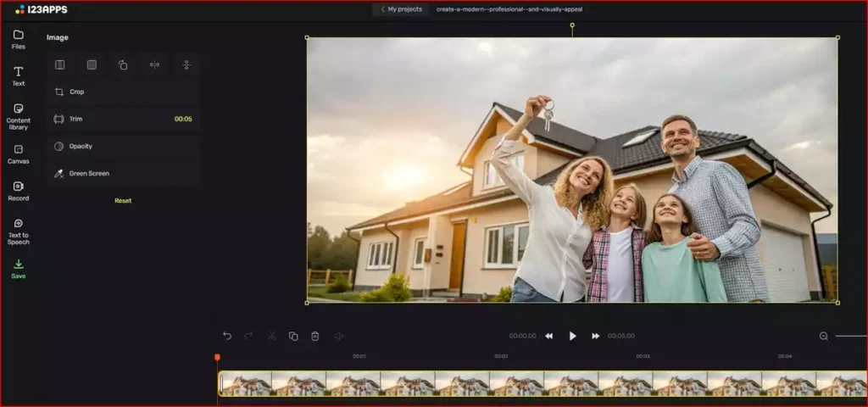This screenshot has height=407, width=868.
Task: Open the Canvas settings panel
Action: [x=19, y=154]
